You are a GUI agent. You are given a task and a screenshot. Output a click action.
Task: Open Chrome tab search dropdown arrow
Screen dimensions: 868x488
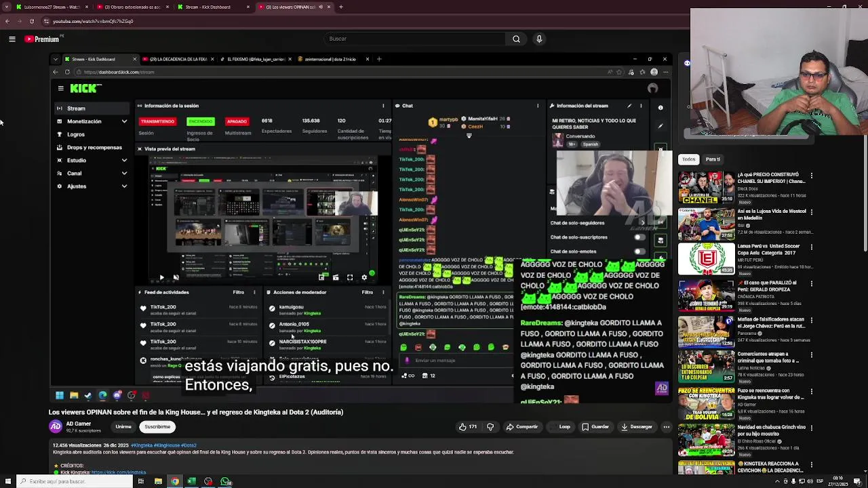click(x=5, y=7)
